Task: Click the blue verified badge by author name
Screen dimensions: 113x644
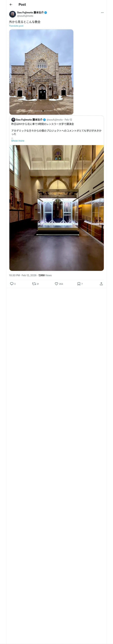Action: coord(46,13)
